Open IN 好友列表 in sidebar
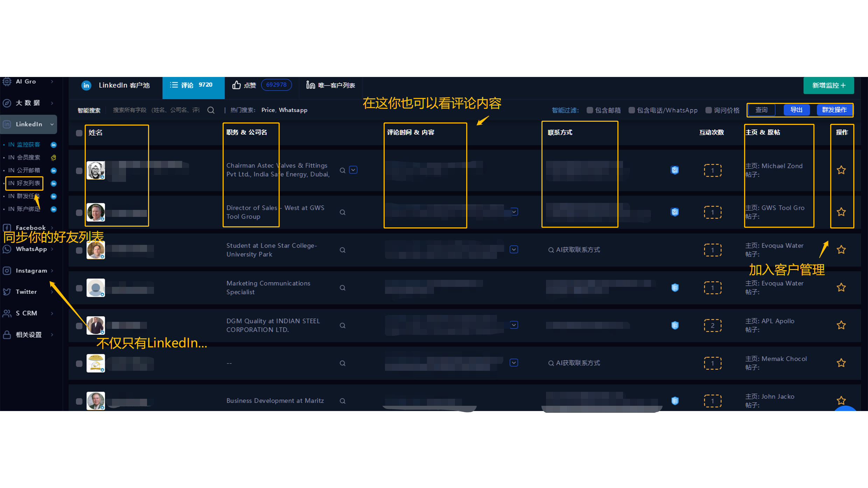The width and height of the screenshot is (868, 488). coord(24,183)
